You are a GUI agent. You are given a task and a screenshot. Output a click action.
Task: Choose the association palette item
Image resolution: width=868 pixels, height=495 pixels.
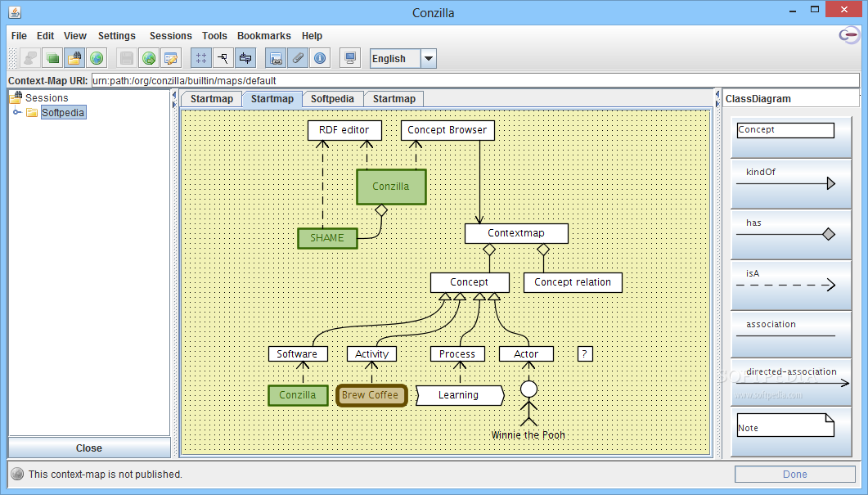790,335
